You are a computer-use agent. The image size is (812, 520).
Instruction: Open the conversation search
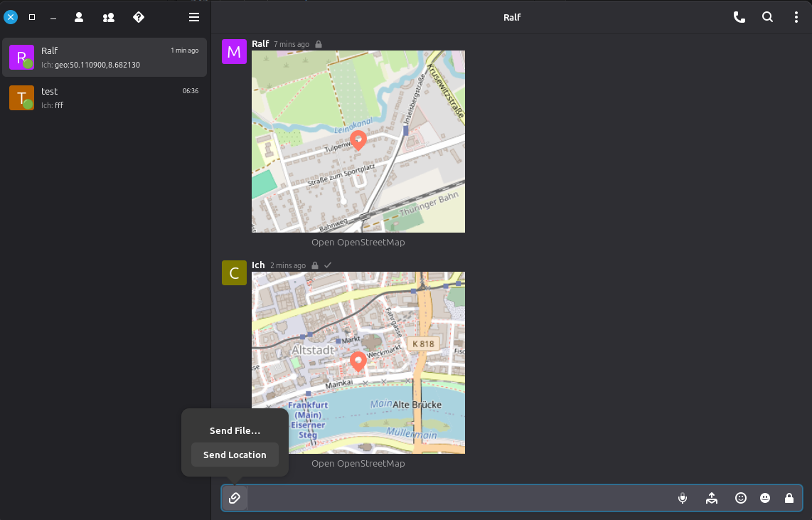click(767, 17)
